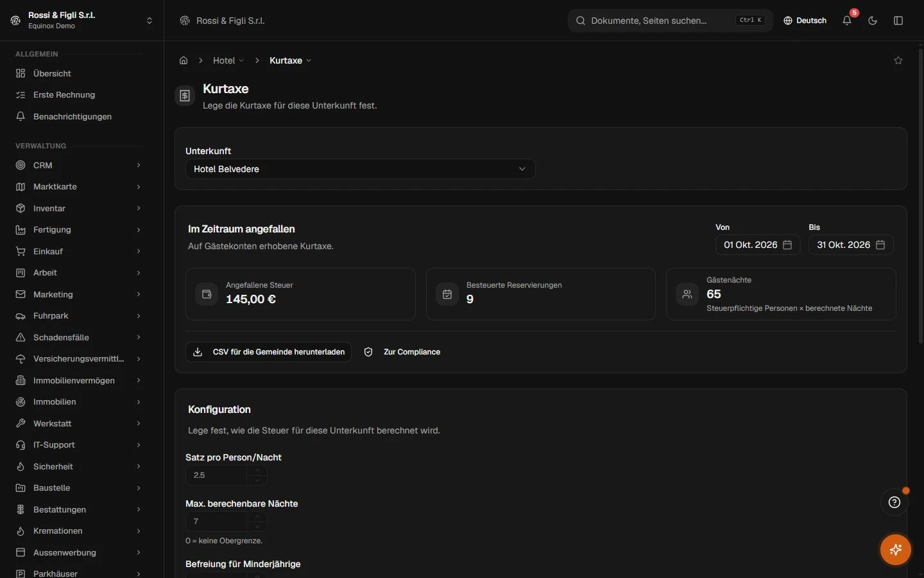
Task: Open the Deutsch language selector
Action: [x=805, y=21]
